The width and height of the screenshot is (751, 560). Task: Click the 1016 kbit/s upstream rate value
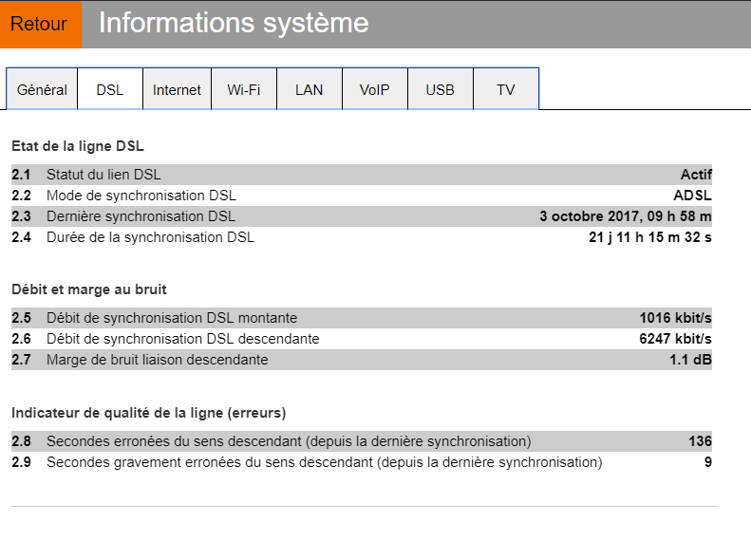coord(675,318)
